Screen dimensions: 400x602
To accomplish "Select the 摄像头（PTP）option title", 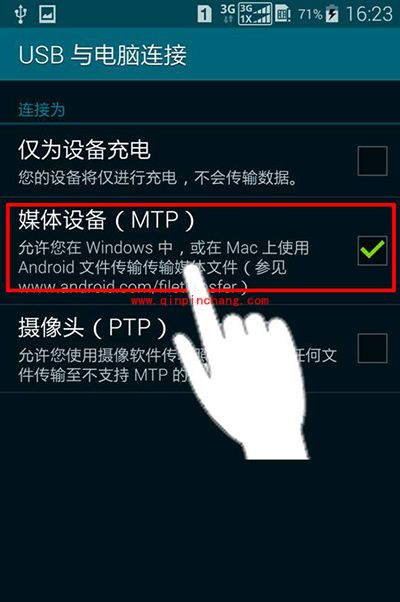I will click(x=93, y=327).
